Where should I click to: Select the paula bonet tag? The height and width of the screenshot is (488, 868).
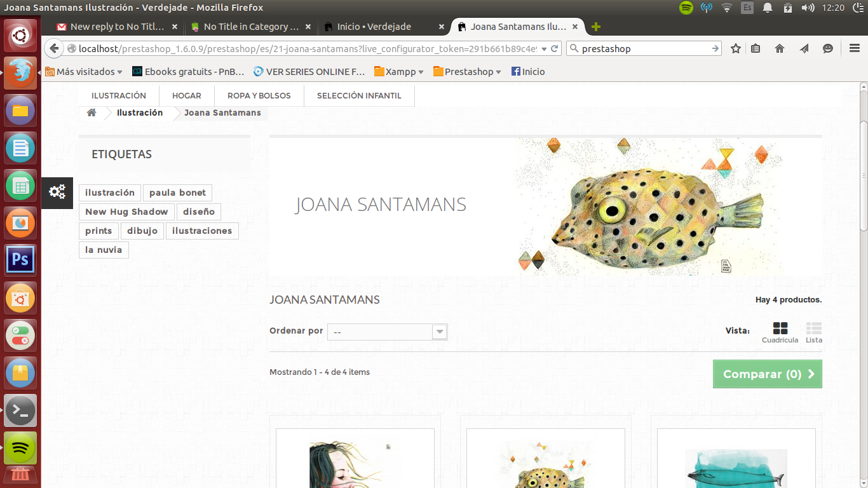click(177, 193)
